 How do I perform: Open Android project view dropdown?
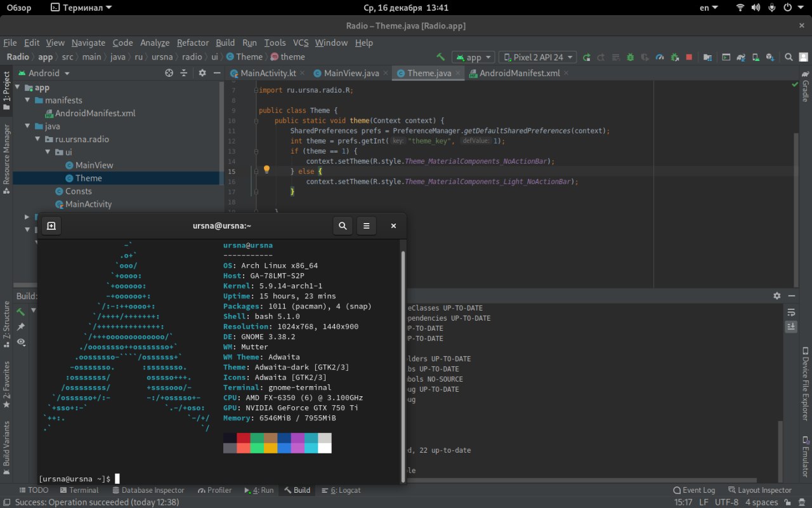(x=43, y=73)
